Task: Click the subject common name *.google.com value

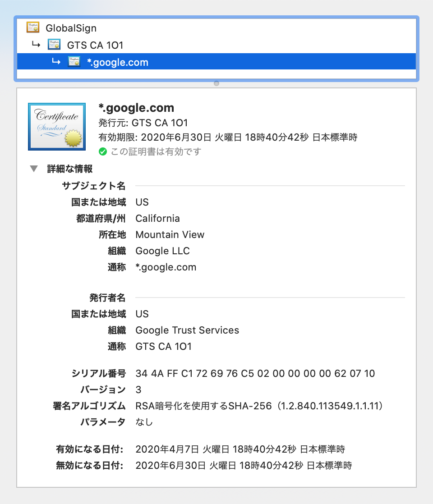Action: click(x=166, y=267)
